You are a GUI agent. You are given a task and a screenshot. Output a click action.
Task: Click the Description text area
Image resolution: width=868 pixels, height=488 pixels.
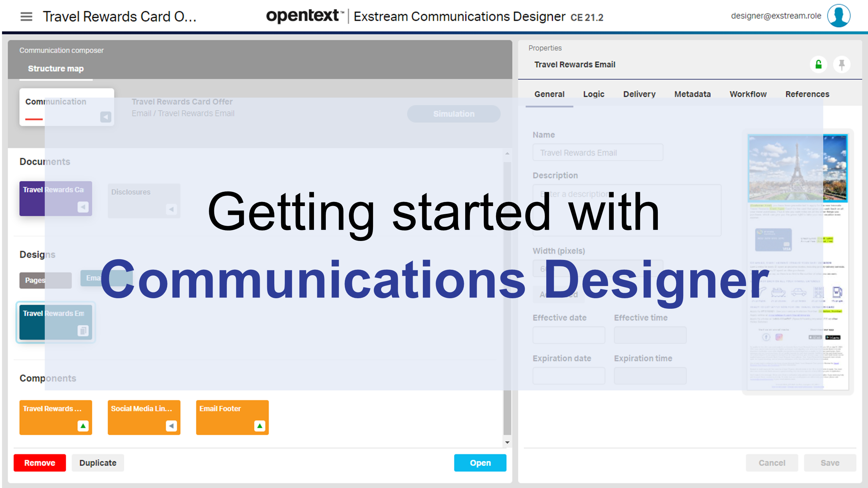click(x=627, y=210)
